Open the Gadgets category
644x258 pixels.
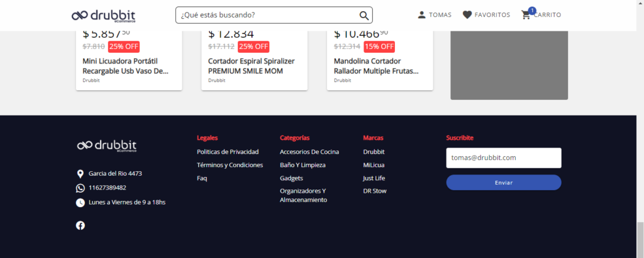pyautogui.click(x=291, y=178)
